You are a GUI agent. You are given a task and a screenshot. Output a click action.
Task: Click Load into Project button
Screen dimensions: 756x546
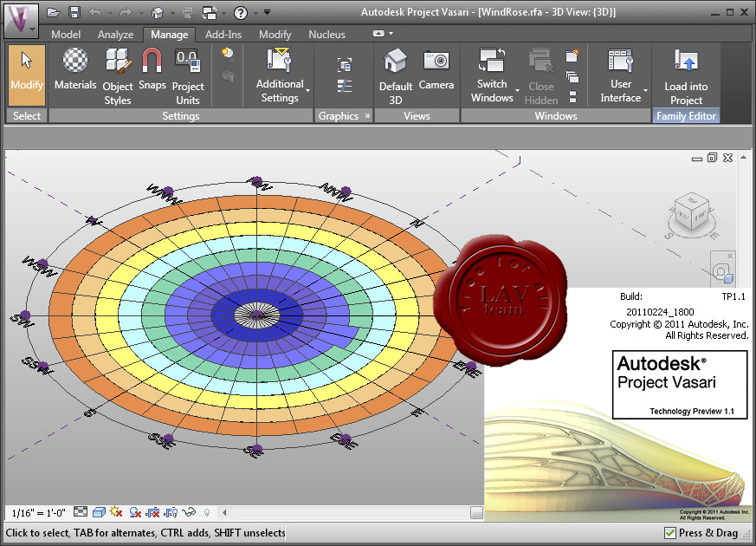686,76
